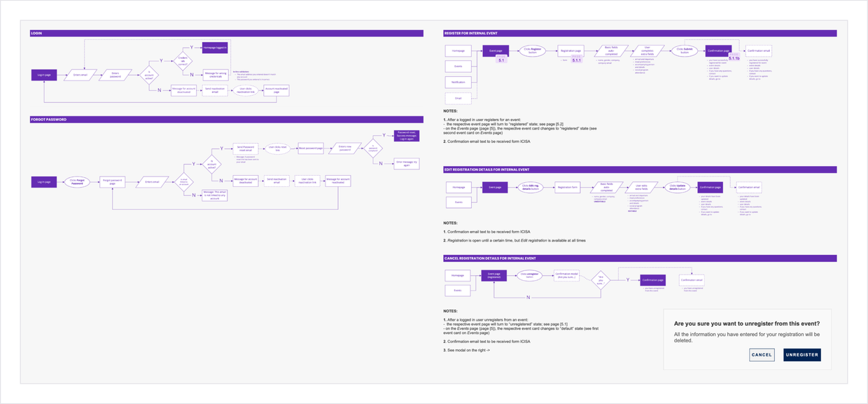
Task: Click the 'Registration form' node
Action: [x=568, y=188]
